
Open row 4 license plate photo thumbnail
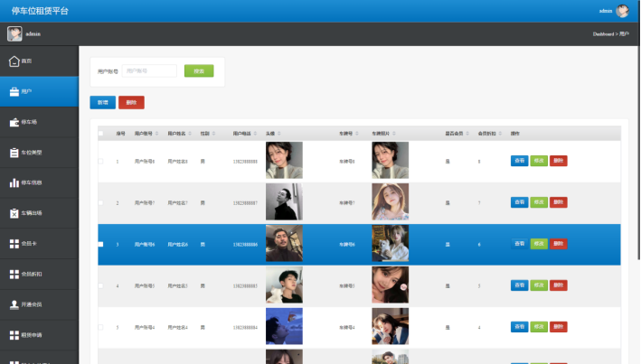(x=390, y=285)
